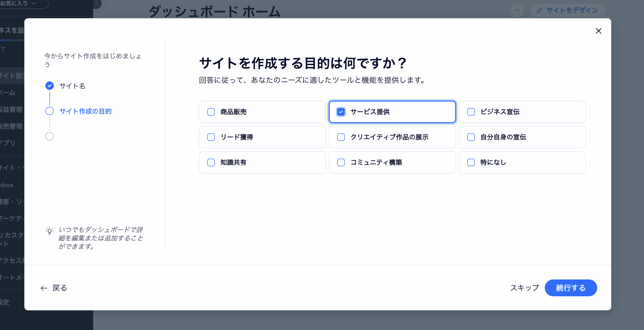Uncheck the サービス提供 checkbox
Viewport: 644px width, 330px height.
pyautogui.click(x=341, y=112)
